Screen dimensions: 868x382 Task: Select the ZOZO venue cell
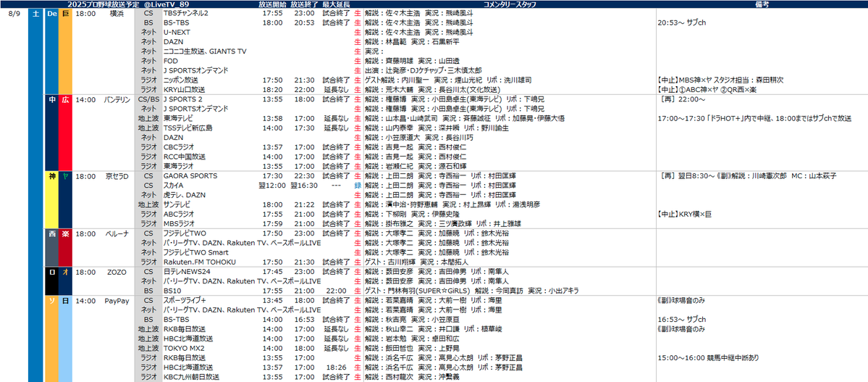(117, 272)
